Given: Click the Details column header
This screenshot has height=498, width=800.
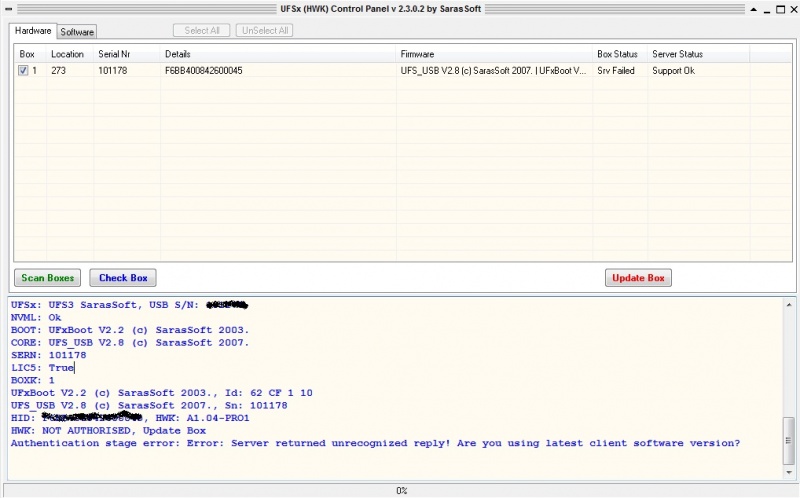Looking at the screenshot, I should [x=278, y=54].
